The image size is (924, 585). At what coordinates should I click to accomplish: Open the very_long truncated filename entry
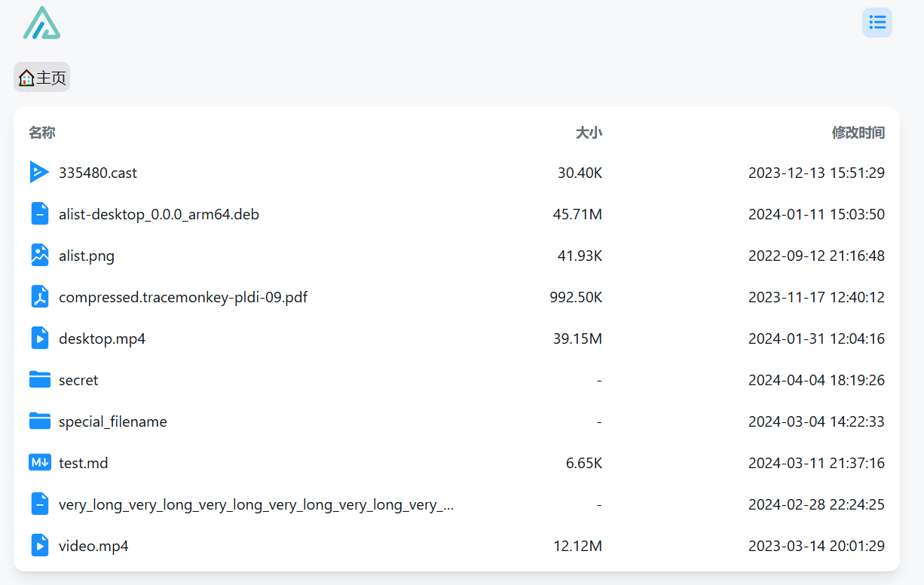[256, 504]
